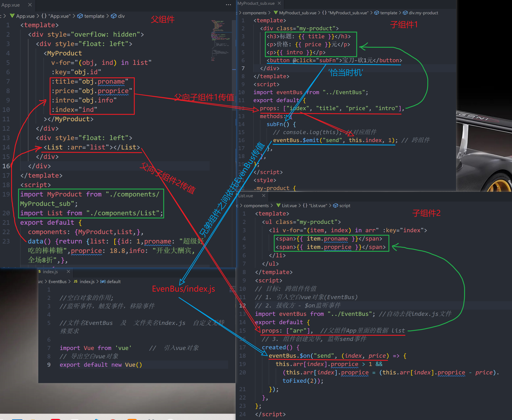Select the index.js tab
The image size is (512, 420).
50,272
